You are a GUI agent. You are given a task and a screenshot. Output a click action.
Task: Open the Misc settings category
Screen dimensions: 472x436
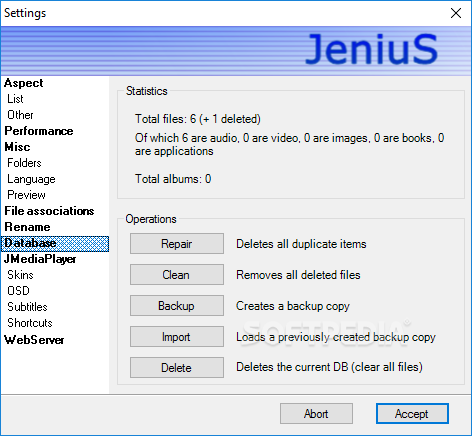(x=17, y=147)
